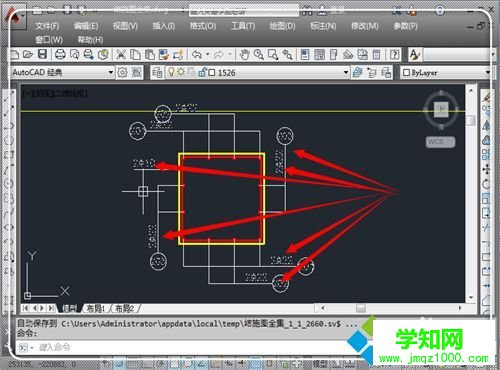The width and height of the screenshot is (500, 370).
Task: Activate the Pan hand tool
Action: click(x=244, y=54)
